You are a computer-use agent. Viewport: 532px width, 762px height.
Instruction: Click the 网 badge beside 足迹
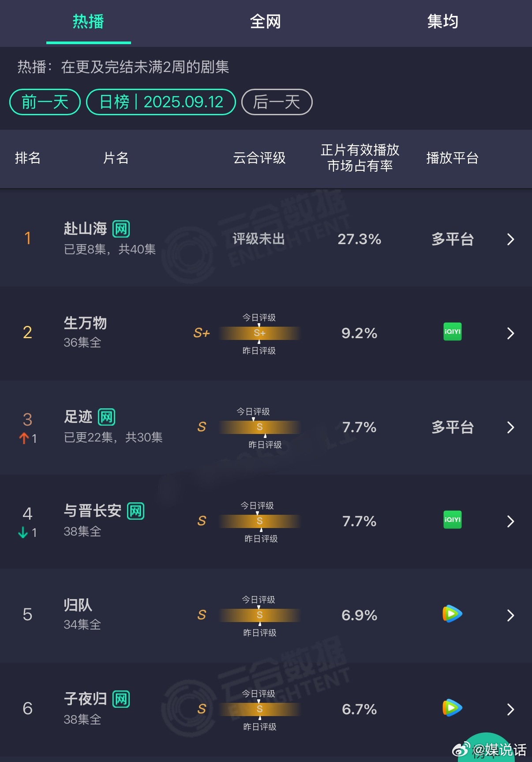click(x=107, y=417)
